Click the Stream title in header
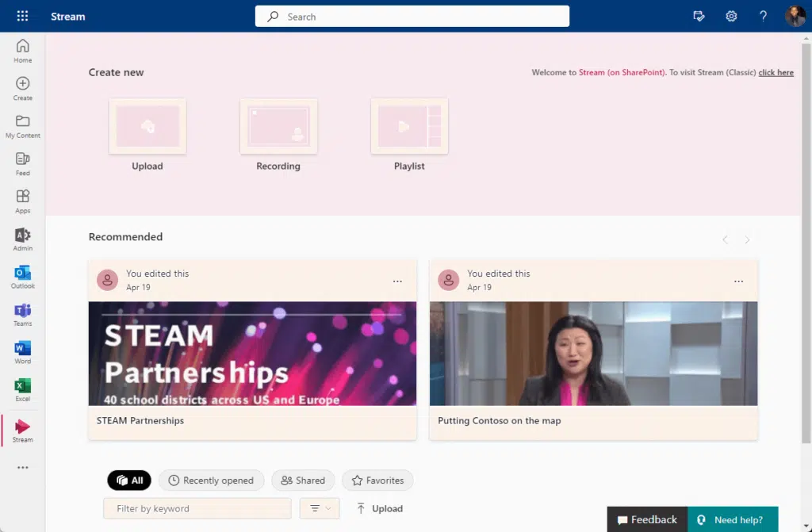This screenshot has height=532, width=812. (x=68, y=17)
